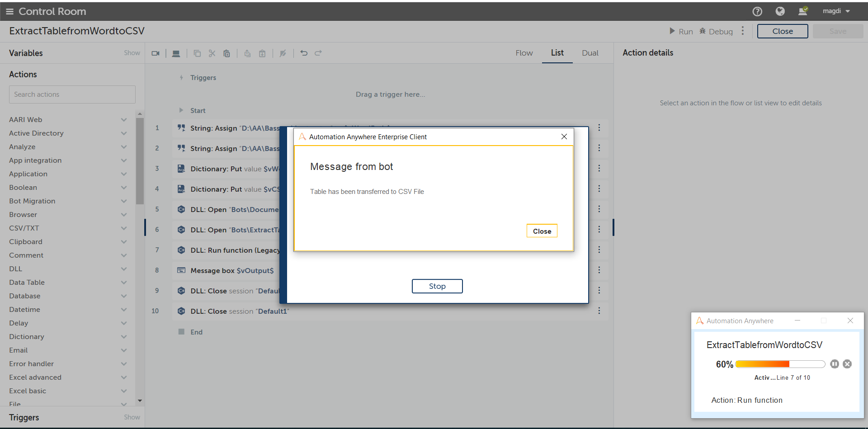The width and height of the screenshot is (868, 429).
Task: Click the globe language icon
Action: (780, 11)
